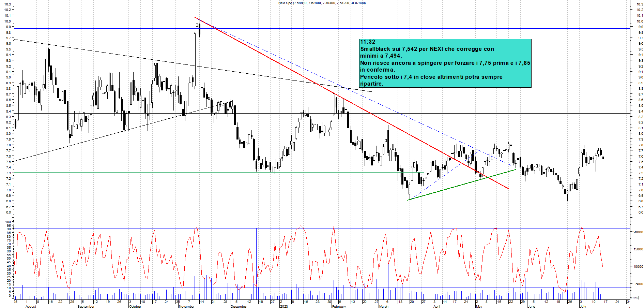Click the 'March' month label

[384, 306]
